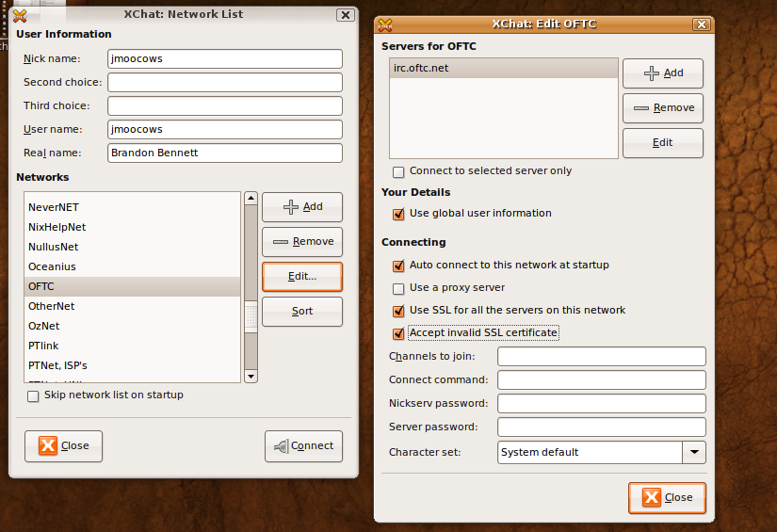Edit the selected server in Edit OFTC

coord(663,143)
